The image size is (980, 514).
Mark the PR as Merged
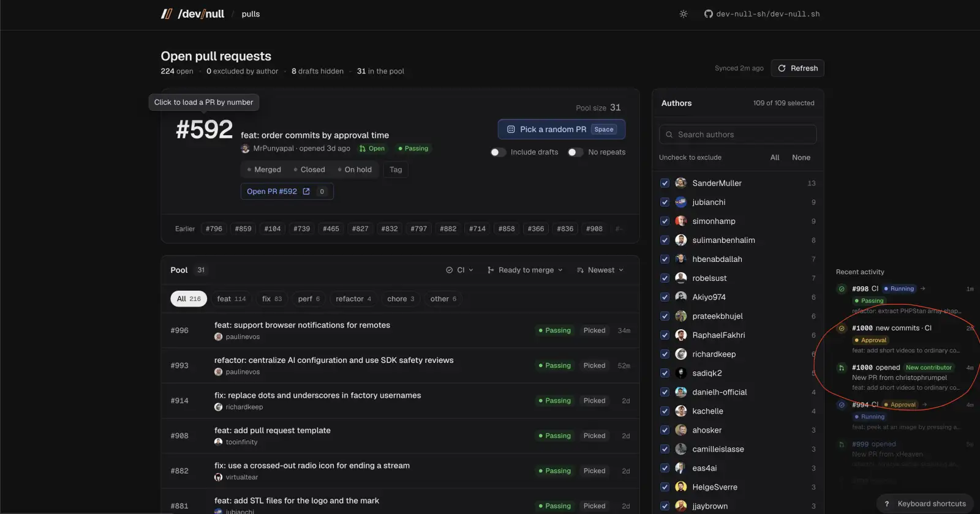[x=264, y=169]
